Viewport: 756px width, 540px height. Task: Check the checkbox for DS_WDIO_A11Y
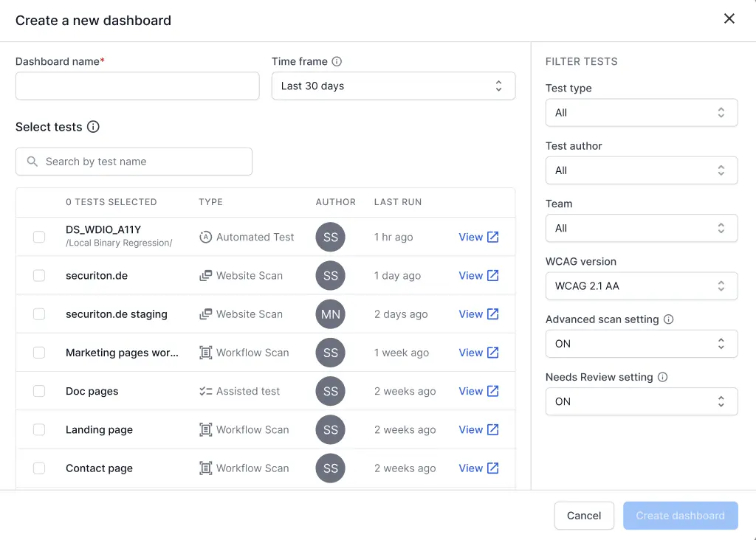click(39, 237)
